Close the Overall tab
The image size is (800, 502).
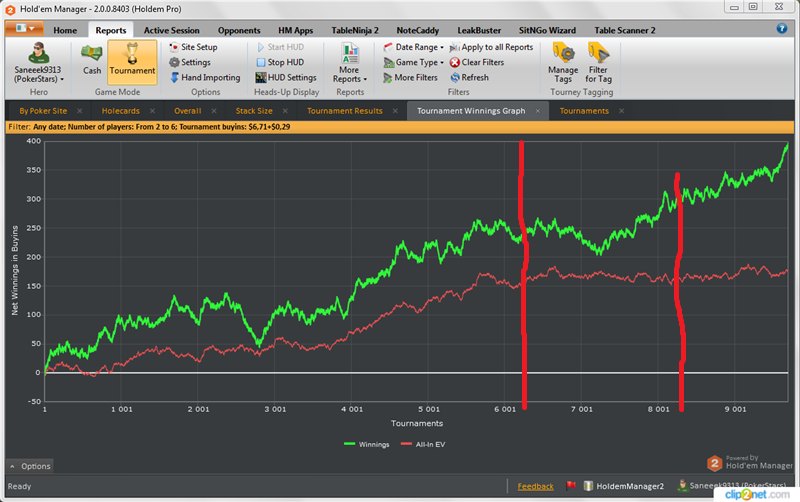point(214,111)
